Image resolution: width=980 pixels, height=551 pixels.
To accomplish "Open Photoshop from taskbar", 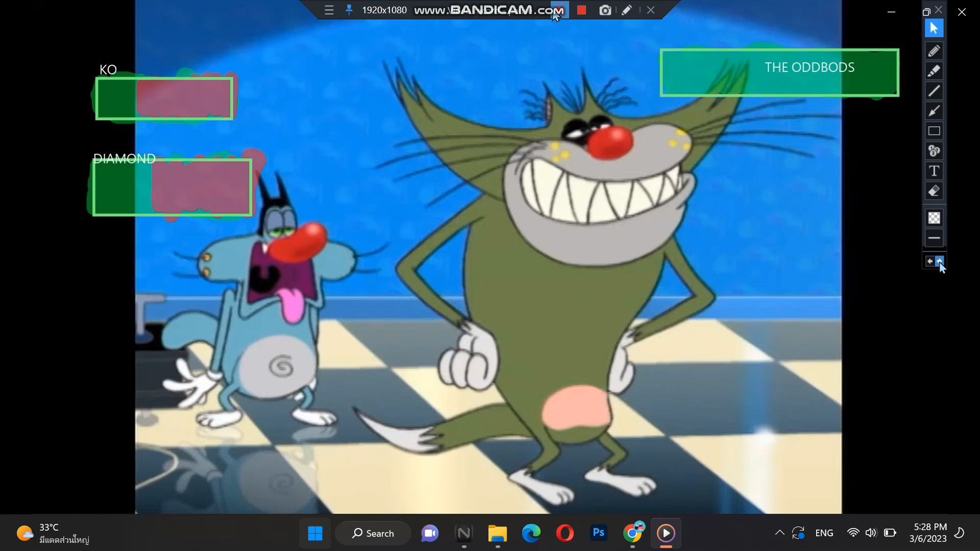I will point(599,534).
